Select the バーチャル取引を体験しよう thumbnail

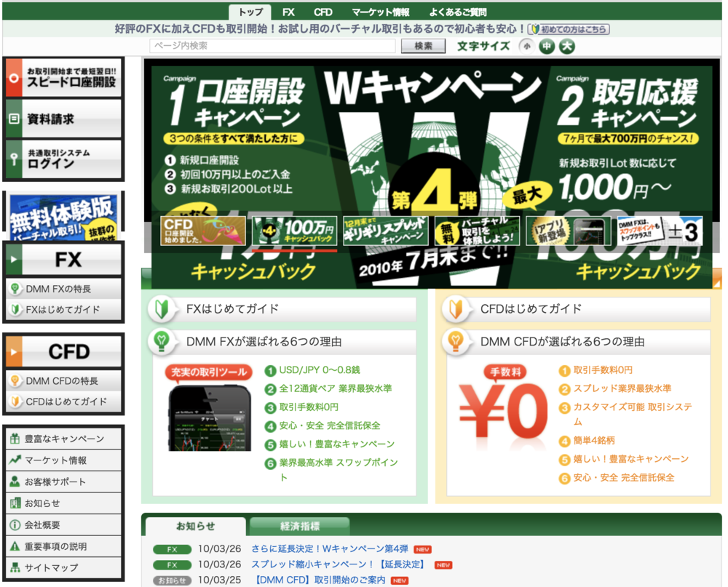click(477, 231)
